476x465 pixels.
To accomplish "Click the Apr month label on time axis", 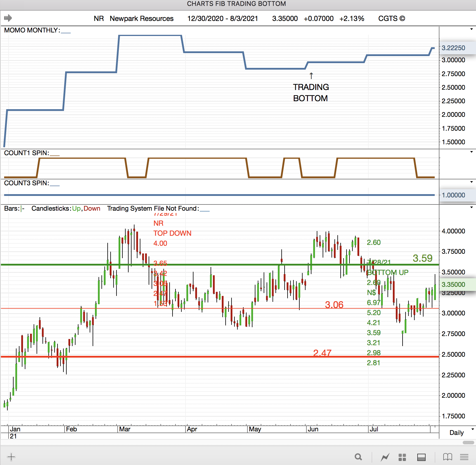I will tap(192, 429).
